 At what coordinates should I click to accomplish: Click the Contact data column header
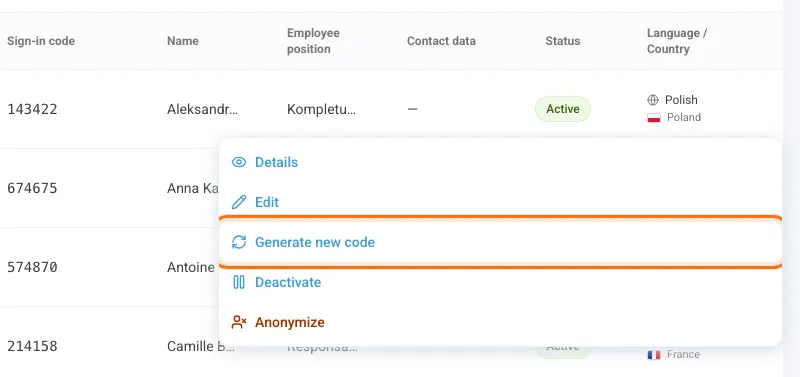tap(441, 41)
